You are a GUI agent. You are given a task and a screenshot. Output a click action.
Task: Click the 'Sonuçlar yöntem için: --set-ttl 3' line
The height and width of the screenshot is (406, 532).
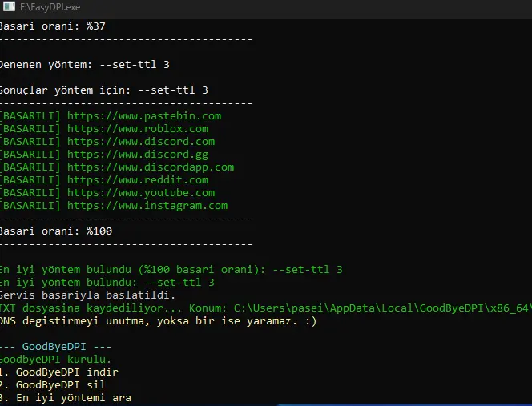(104, 90)
